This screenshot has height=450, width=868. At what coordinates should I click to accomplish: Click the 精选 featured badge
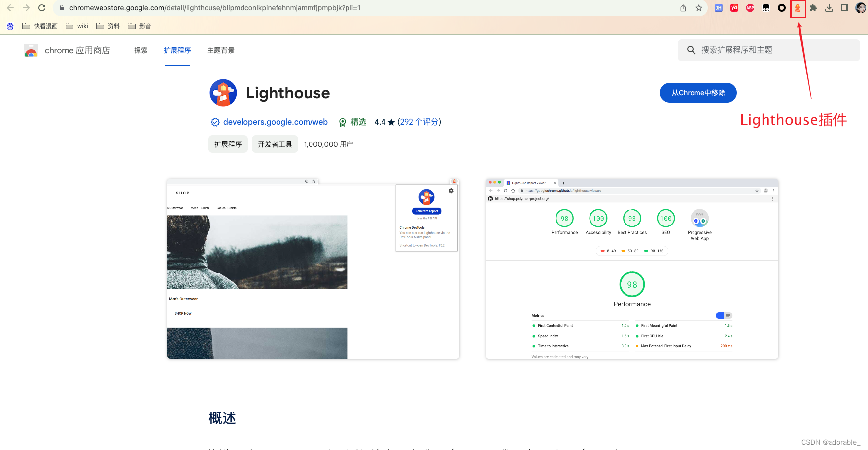(x=352, y=122)
